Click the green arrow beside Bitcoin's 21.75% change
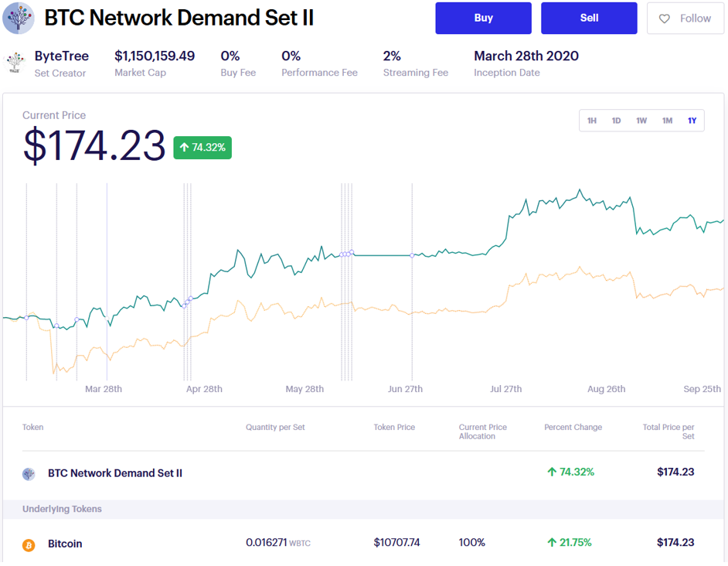 point(551,542)
